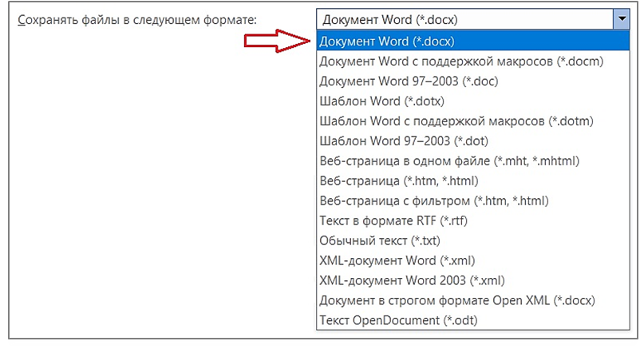Click the combo box field showing Документ Word (*.docx)
644x353 pixels.
[x=463, y=19]
